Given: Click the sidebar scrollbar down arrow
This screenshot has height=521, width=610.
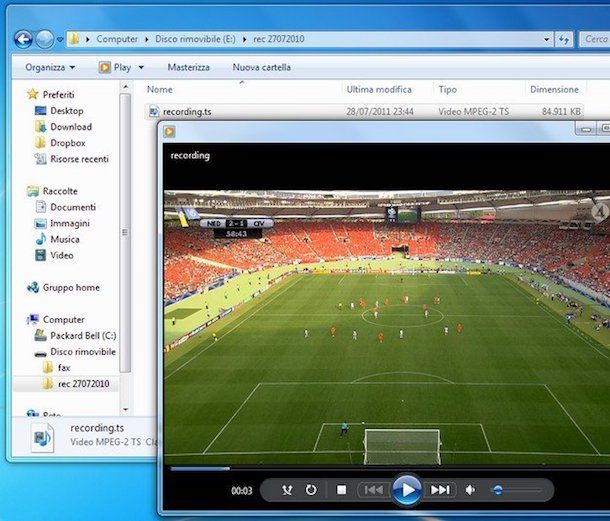Looking at the screenshot, I should tap(125, 409).
